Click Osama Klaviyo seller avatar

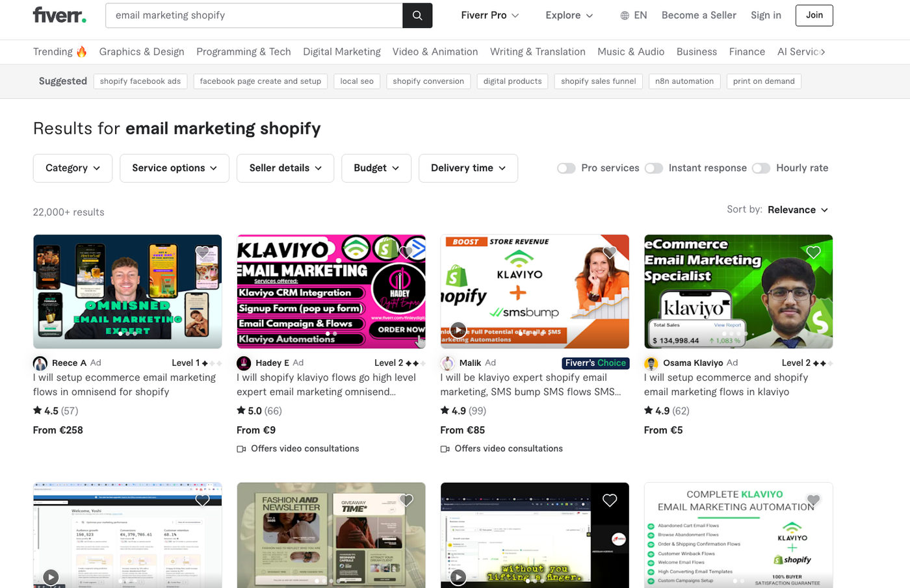[x=651, y=363]
